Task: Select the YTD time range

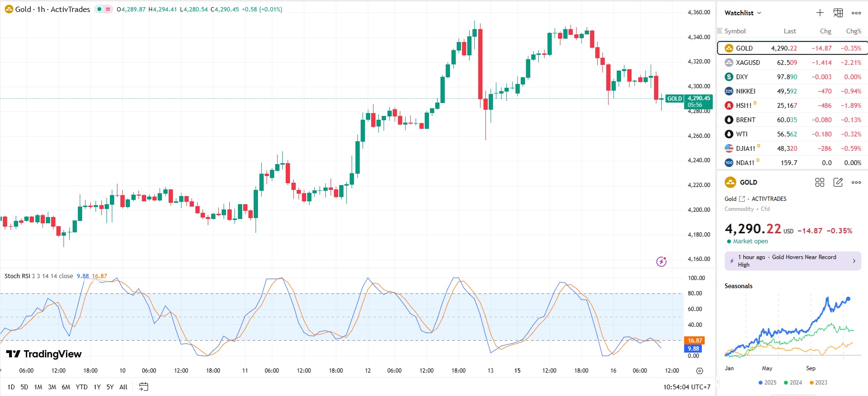Action: coord(82,387)
